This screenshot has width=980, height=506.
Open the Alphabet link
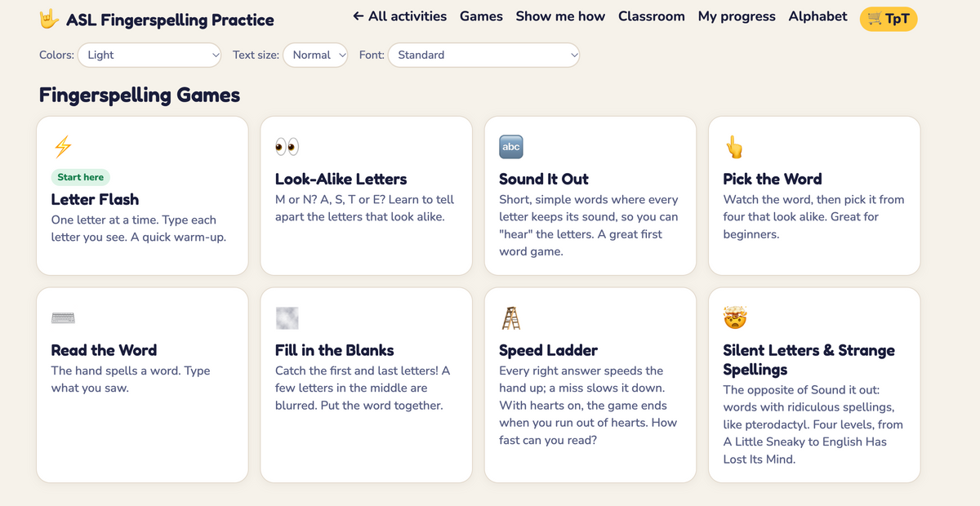(817, 16)
